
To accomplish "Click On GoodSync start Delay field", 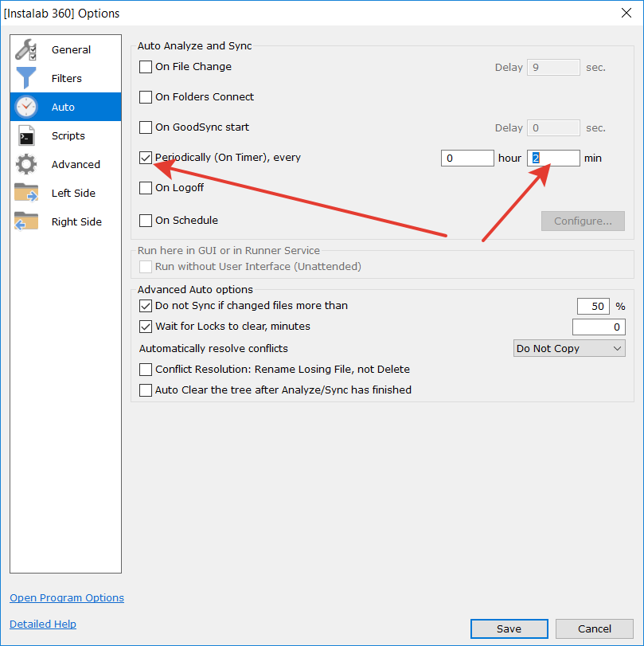I will (x=553, y=127).
